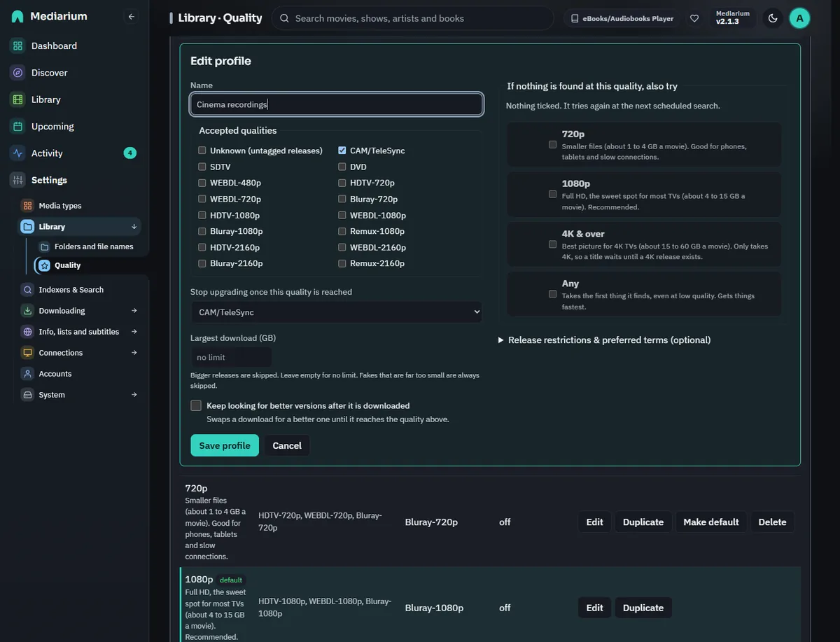Toggle dark mode with moon icon

tap(773, 18)
